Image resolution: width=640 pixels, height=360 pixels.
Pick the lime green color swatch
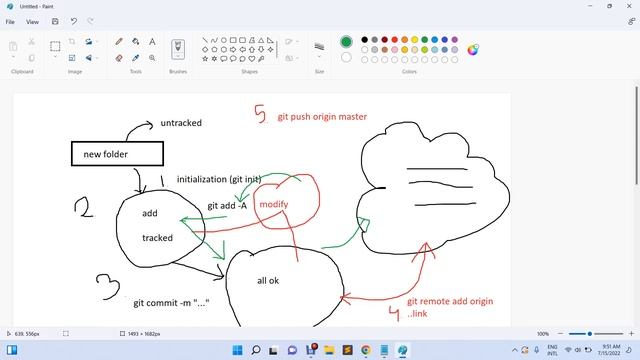tap(424, 49)
